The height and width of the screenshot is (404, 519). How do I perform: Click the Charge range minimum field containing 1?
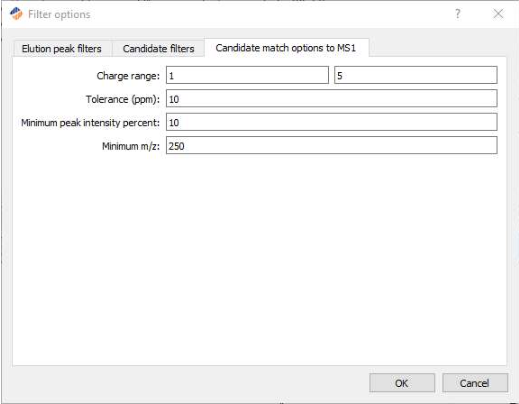pyautogui.click(x=247, y=75)
